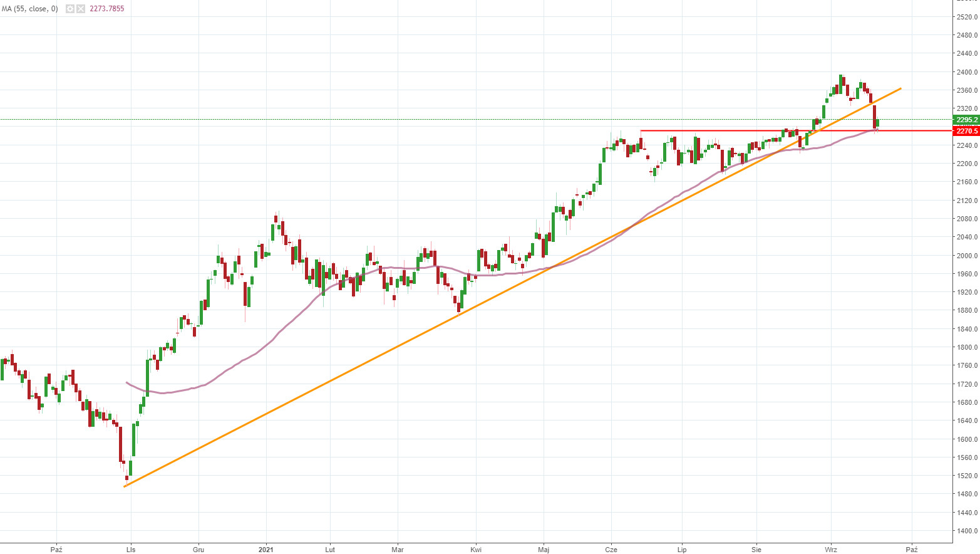Click the 1600.0 price axis label

(967, 439)
